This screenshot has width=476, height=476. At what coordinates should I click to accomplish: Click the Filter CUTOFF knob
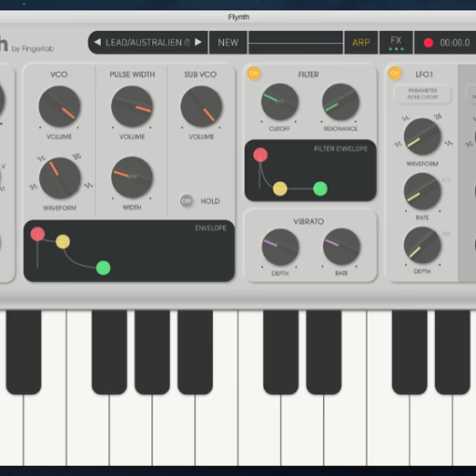coord(279,102)
